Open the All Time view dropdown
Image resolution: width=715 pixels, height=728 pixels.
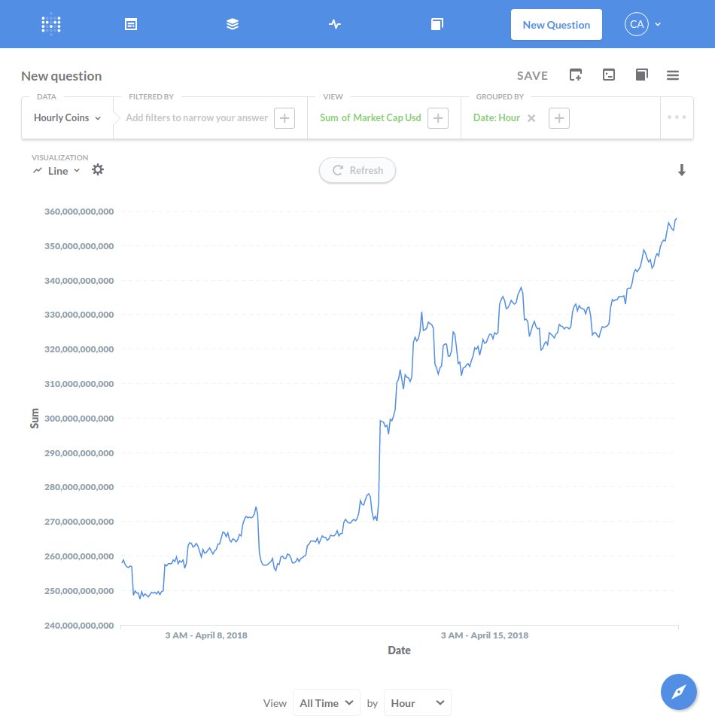pyautogui.click(x=327, y=703)
